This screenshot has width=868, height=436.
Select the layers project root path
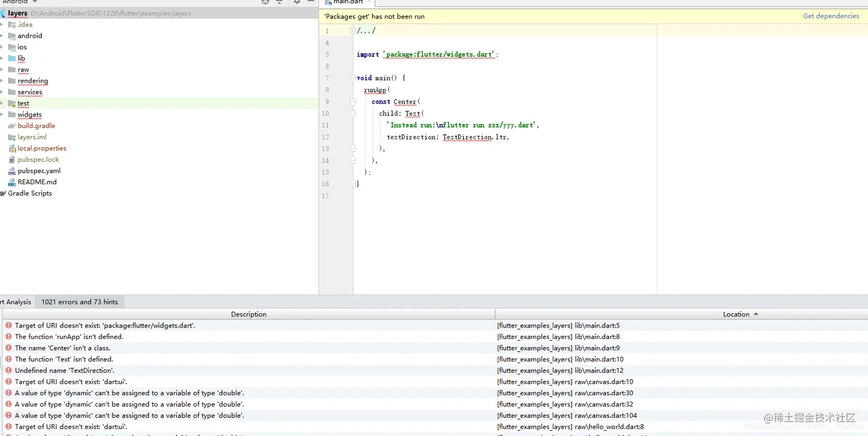tap(111, 13)
